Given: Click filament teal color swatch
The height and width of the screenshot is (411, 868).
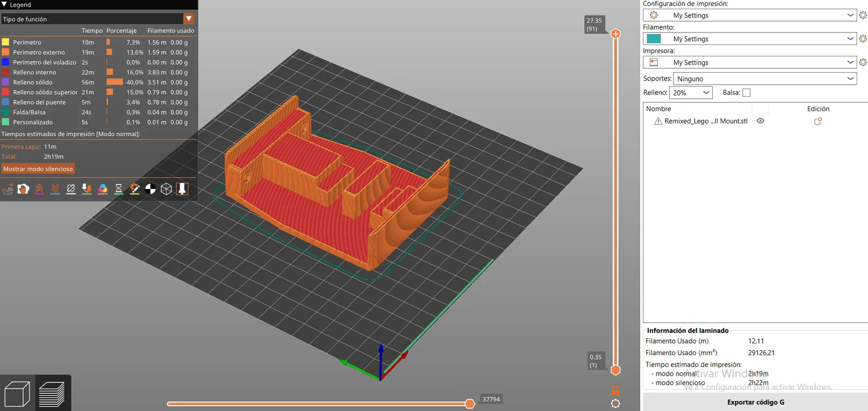Looking at the screenshot, I should [654, 38].
